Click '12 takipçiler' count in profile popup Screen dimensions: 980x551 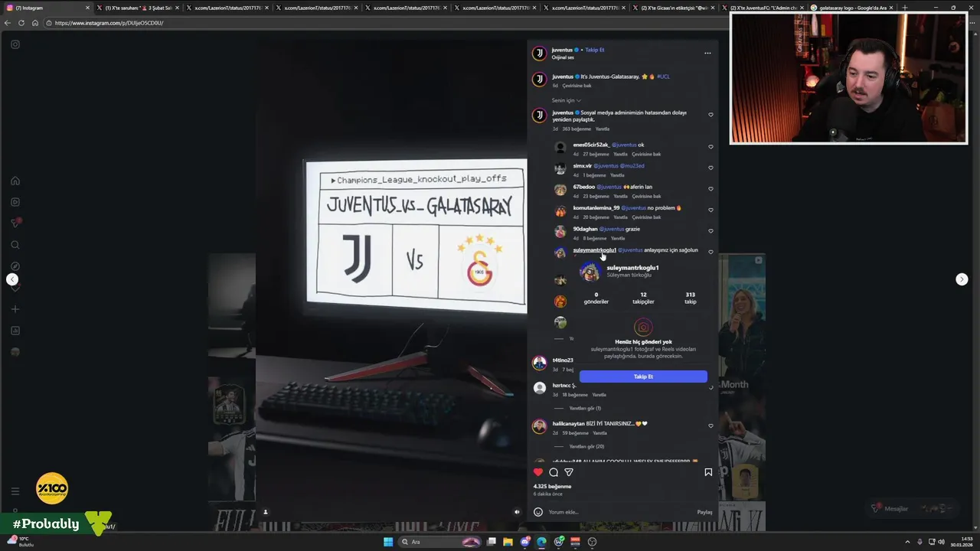point(643,298)
